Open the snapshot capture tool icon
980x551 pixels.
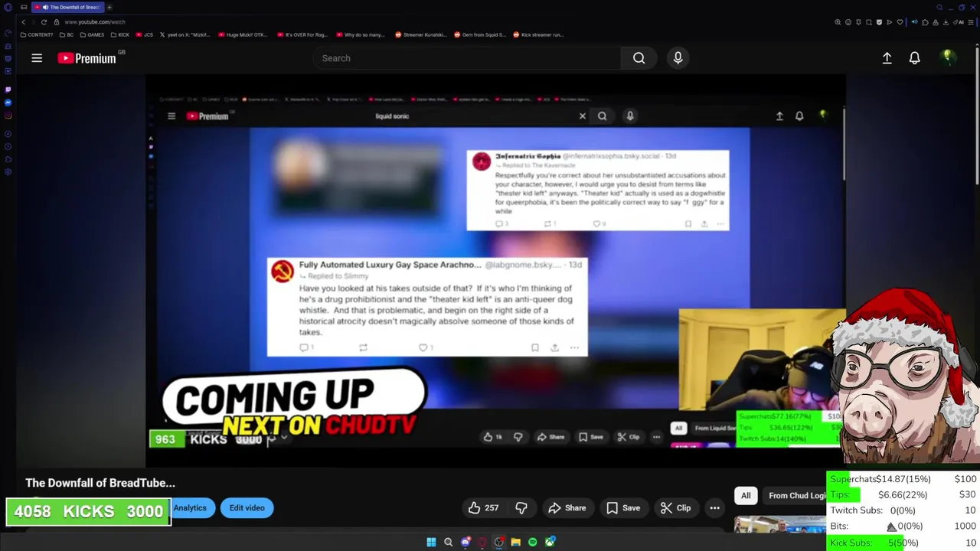(869, 22)
